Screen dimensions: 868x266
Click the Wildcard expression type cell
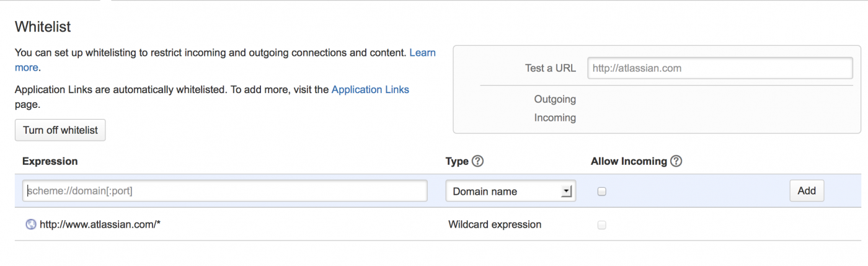pos(494,224)
